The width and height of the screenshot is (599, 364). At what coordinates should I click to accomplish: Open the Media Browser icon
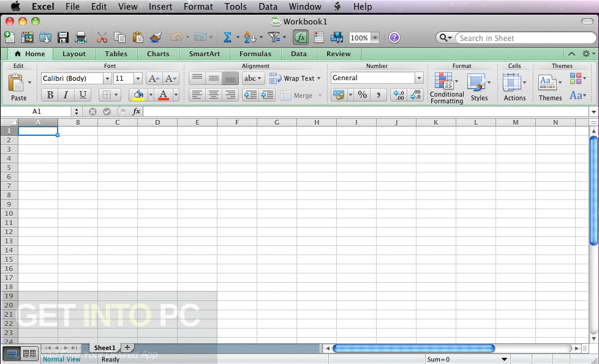pyautogui.click(x=337, y=37)
